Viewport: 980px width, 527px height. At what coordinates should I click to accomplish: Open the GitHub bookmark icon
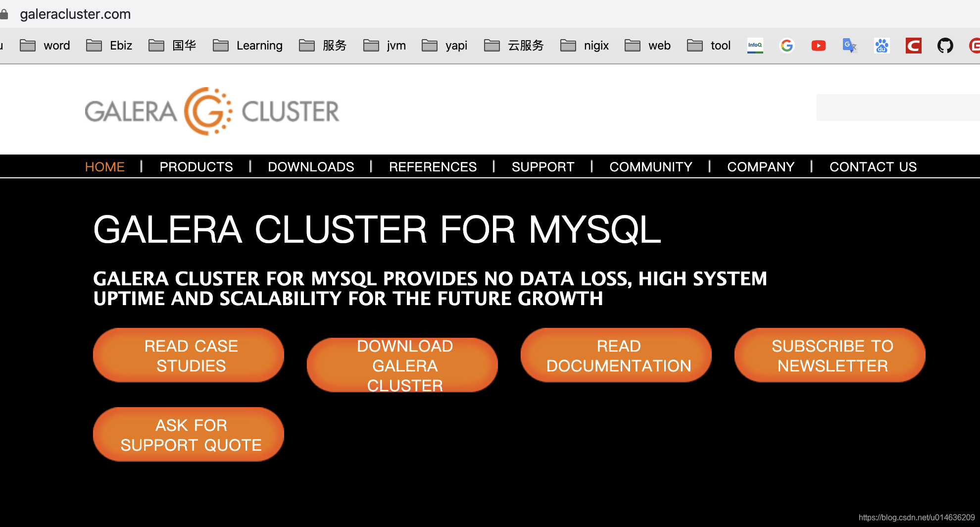[945, 46]
